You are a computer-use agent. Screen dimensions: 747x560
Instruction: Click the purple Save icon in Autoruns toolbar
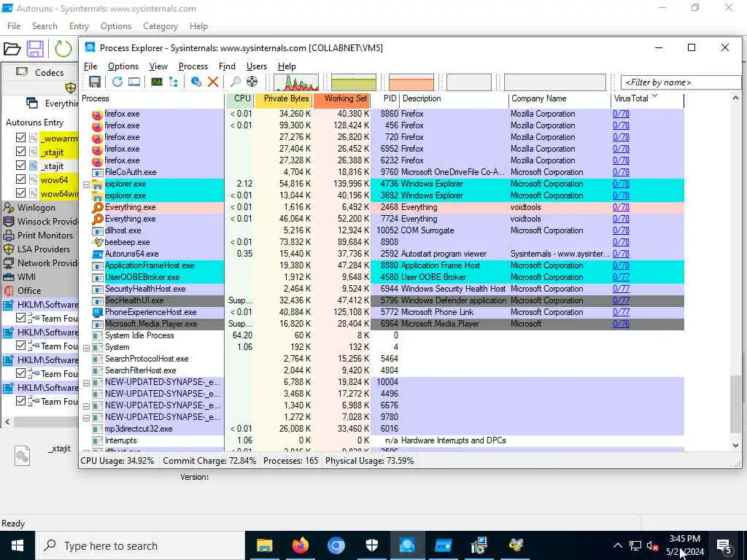coord(35,49)
